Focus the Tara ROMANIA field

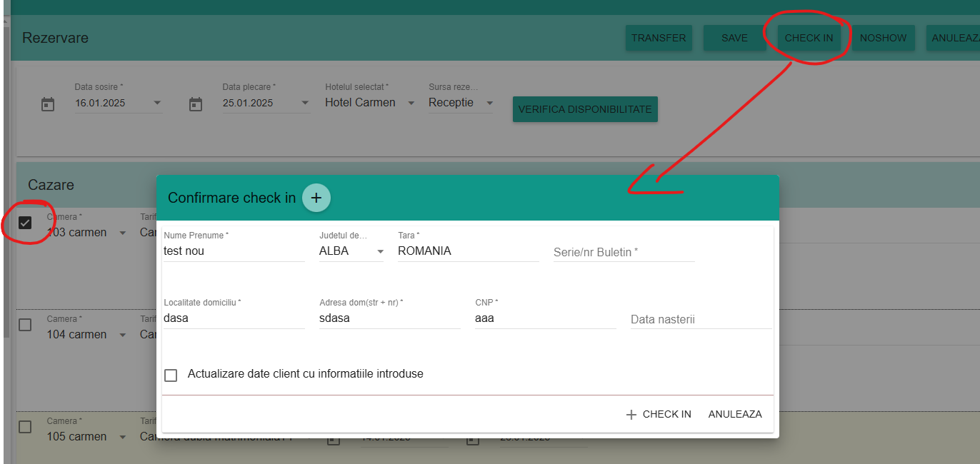tap(468, 251)
